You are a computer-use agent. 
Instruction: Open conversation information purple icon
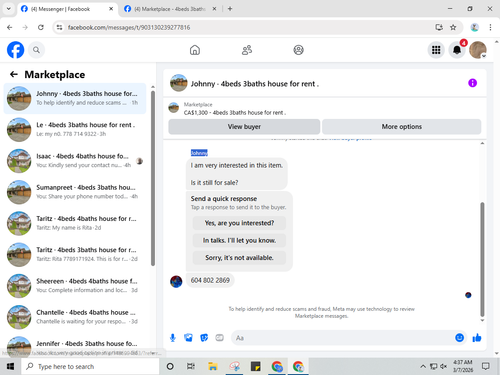[472, 83]
